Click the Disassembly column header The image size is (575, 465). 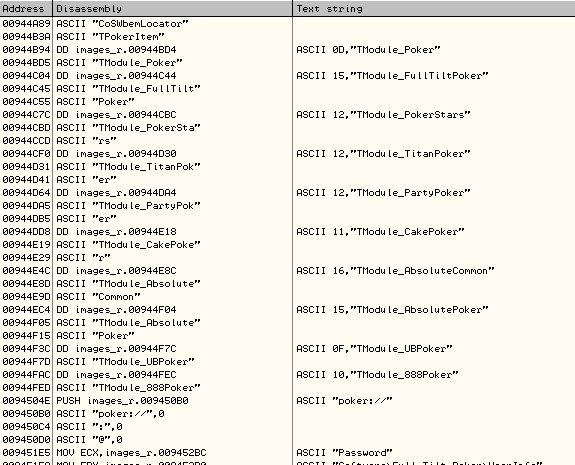(x=172, y=8)
